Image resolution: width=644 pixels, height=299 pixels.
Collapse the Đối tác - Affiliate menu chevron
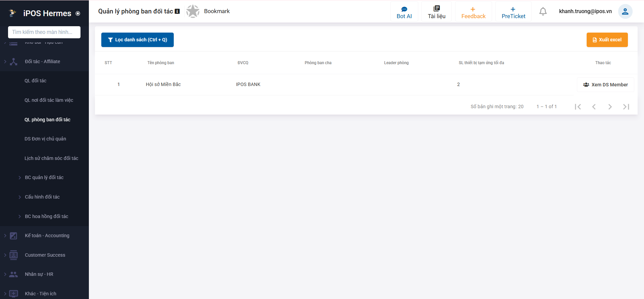click(5, 61)
